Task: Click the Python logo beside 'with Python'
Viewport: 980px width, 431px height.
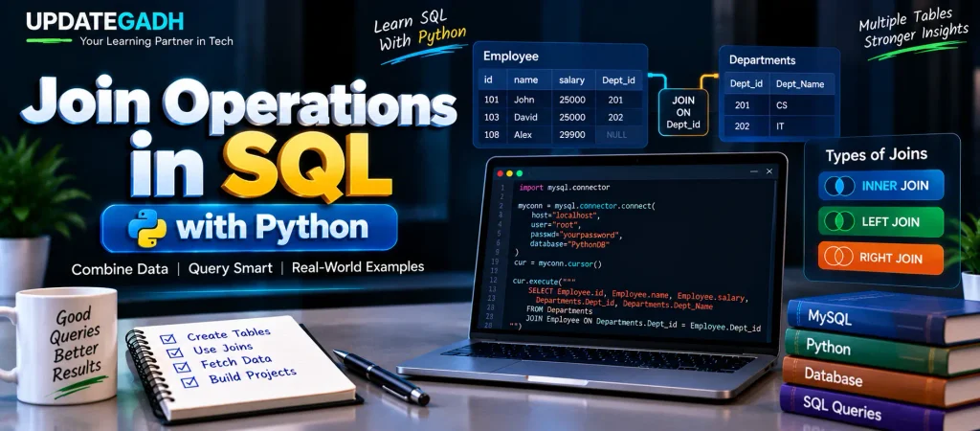Action: click(x=147, y=228)
